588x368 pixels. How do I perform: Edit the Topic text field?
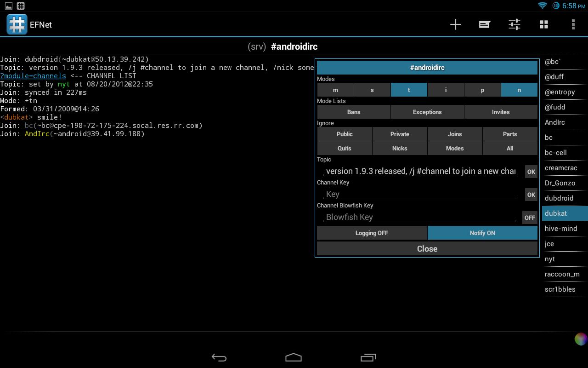(x=421, y=171)
